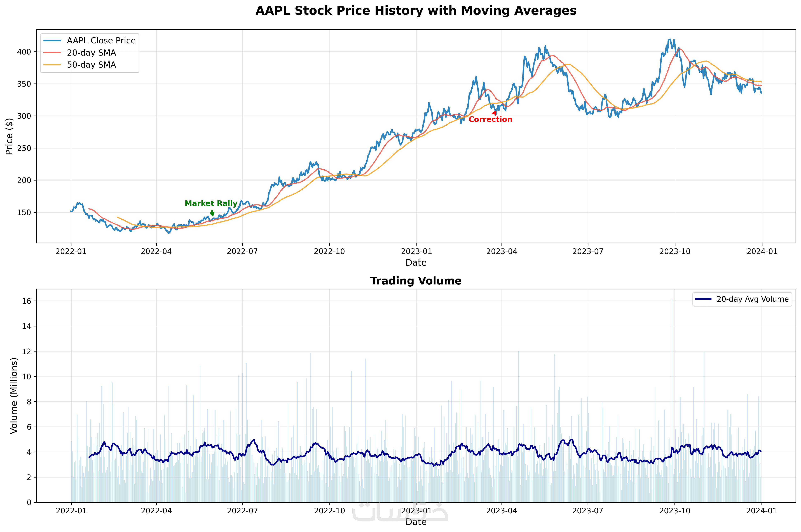The width and height of the screenshot is (801, 532).
Task: Click the 16 volume tick label
Action: point(27,301)
